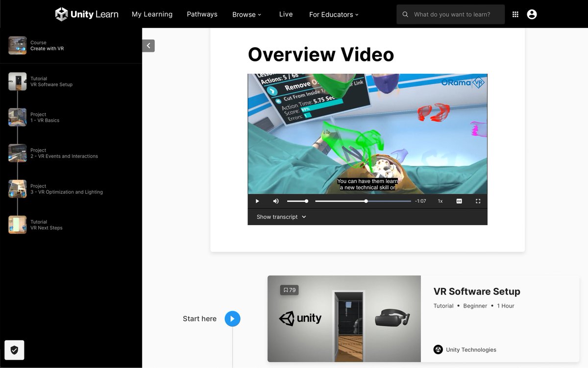Image resolution: width=588 pixels, height=368 pixels.
Task: Mute the video with speaker icon
Action: [276, 201]
